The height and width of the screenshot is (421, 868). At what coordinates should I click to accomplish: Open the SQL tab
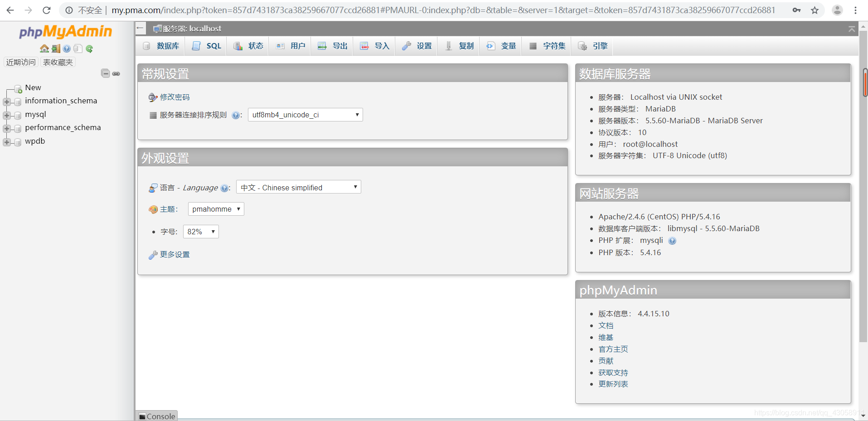click(x=207, y=46)
